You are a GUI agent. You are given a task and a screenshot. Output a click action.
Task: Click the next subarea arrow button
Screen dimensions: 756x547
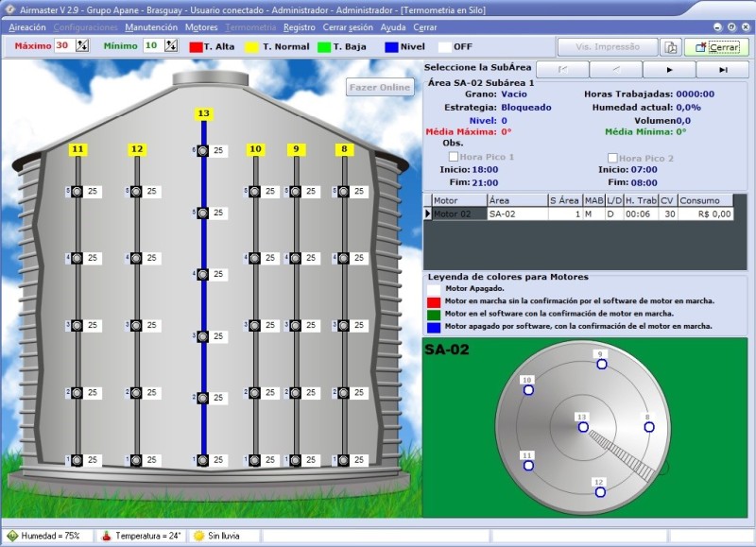pyautogui.click(x=669, y=70)
